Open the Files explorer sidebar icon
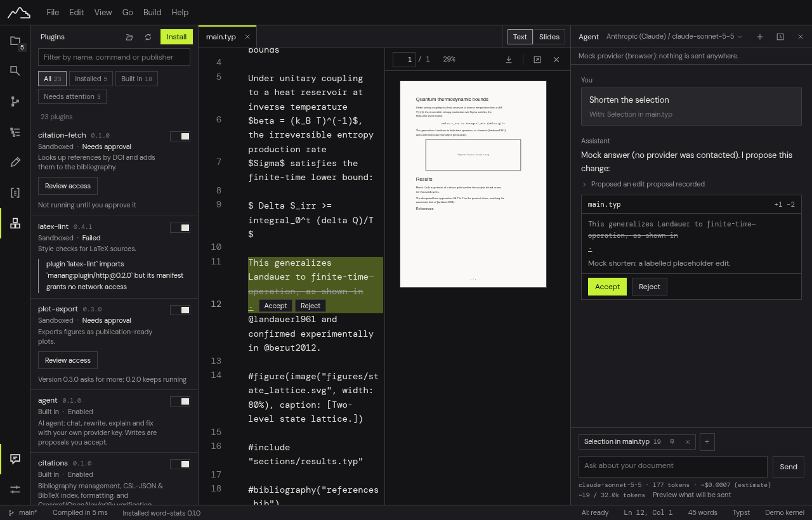812x520 pixels. click(x=15, y=41)
